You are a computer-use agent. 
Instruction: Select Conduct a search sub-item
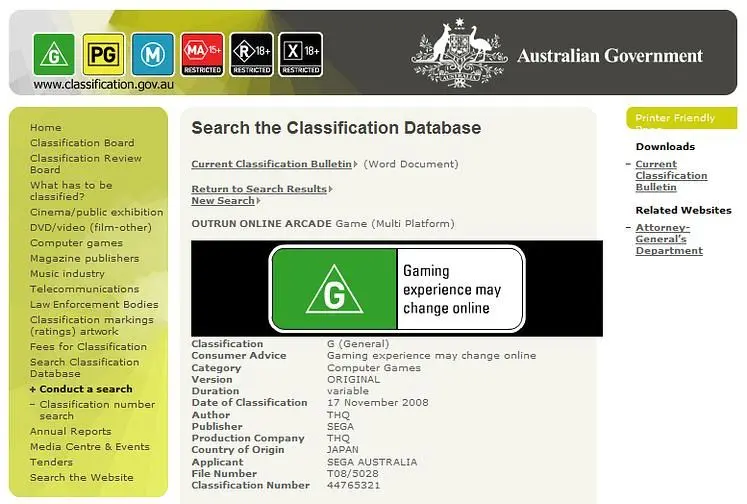coord(86,389)
